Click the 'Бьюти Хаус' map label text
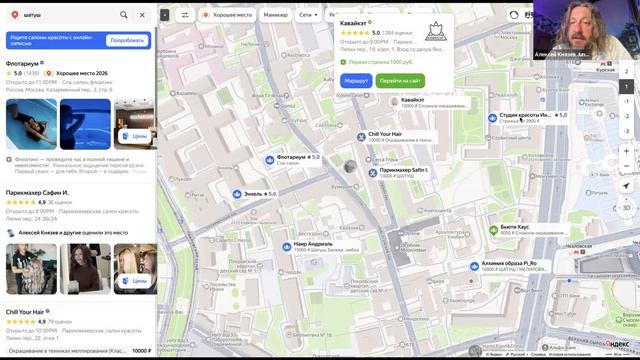The height and width of the screenshot is (360, 640). point(515,227)
